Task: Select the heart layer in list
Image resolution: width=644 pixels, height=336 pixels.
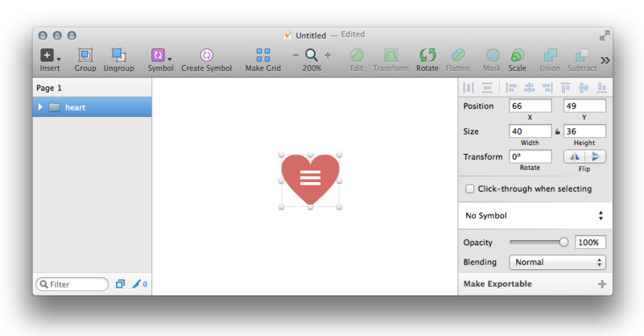Action: pyautogui.click(x=92, y=107)
